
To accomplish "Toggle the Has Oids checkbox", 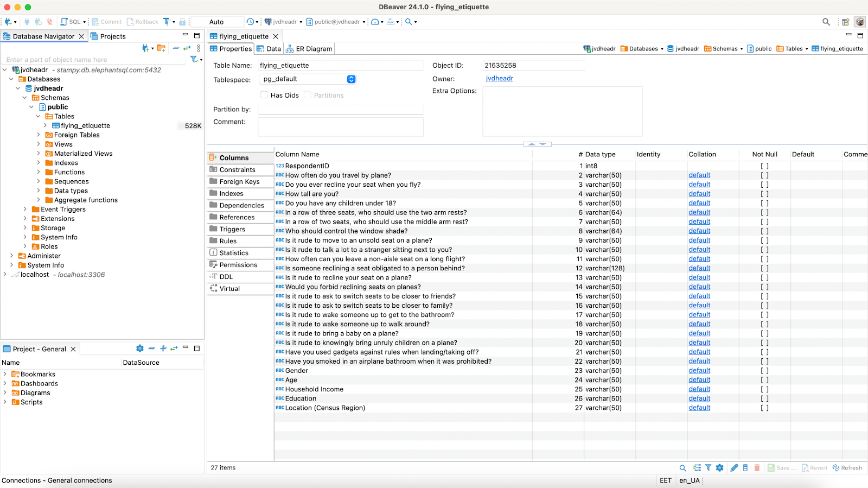I will (x=264, y=95).
